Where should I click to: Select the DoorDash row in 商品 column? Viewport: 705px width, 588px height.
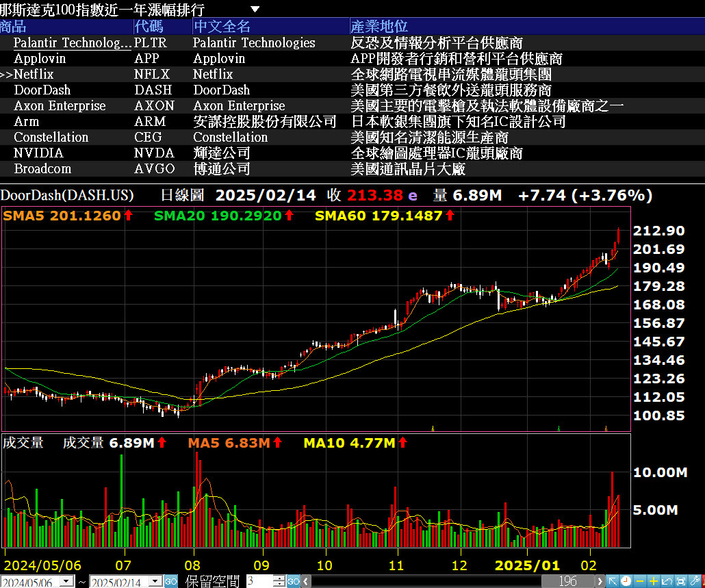42,90
